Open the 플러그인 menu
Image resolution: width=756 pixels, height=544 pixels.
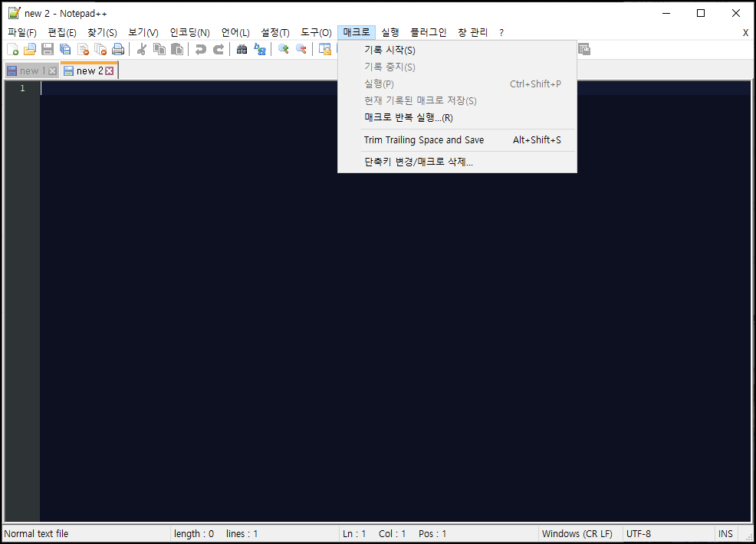click(428, 32)
